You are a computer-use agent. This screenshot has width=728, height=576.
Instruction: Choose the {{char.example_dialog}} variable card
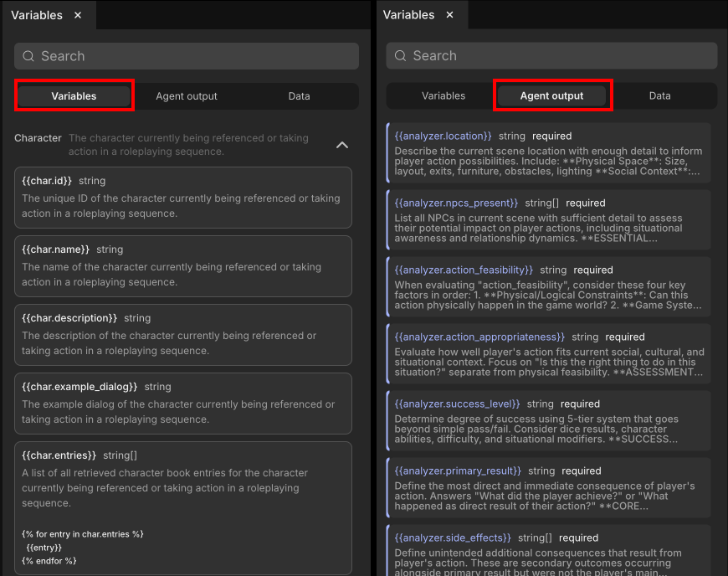(182, 404)
